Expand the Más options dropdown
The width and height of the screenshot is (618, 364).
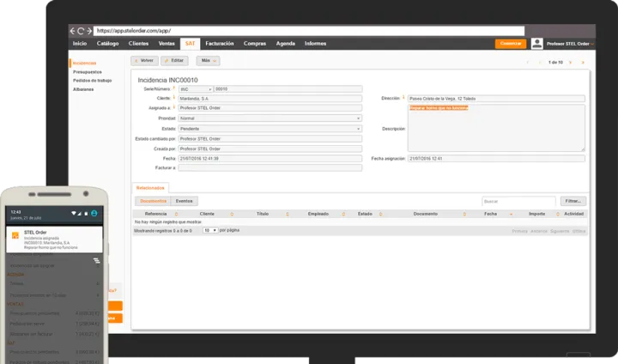208,61
